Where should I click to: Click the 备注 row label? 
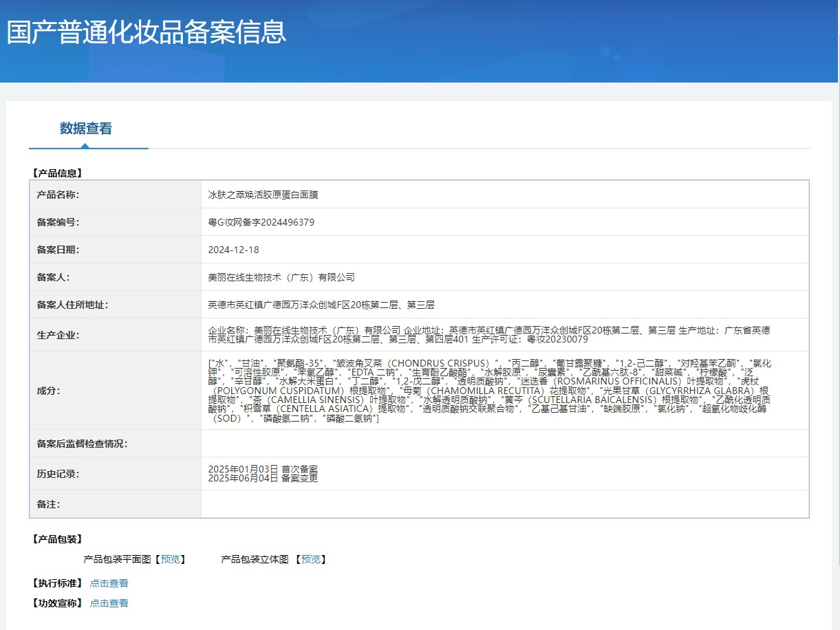(48, 504)
